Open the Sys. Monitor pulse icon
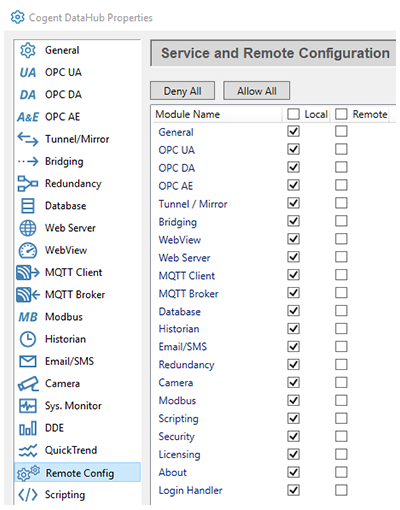Viewport: 400px width, 510px height. (28, 406)
